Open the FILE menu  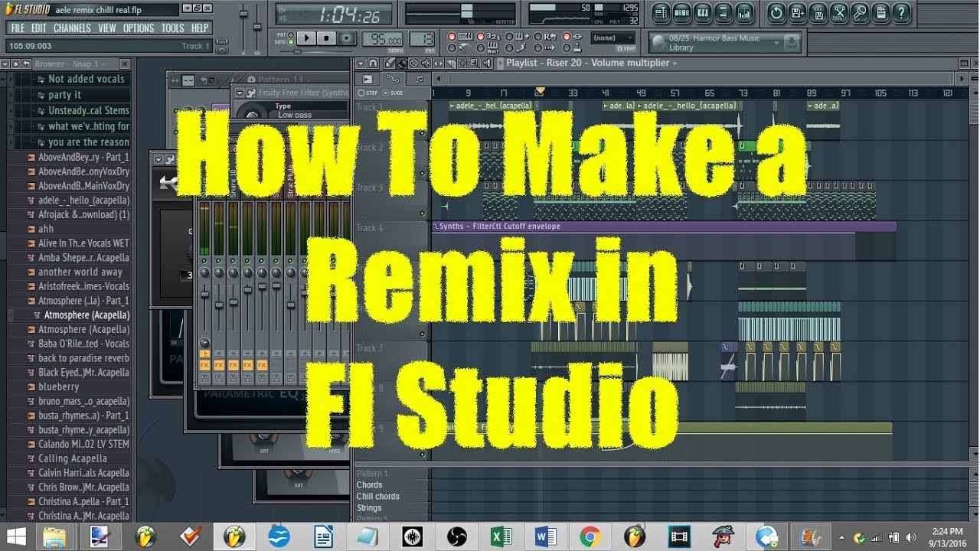(18, 28)
